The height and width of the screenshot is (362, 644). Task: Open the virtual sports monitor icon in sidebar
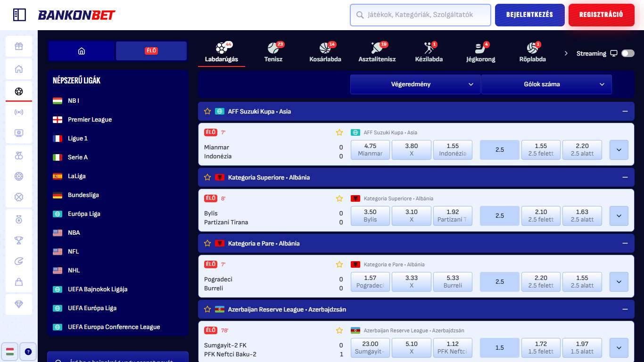click(x=19, y=133)
